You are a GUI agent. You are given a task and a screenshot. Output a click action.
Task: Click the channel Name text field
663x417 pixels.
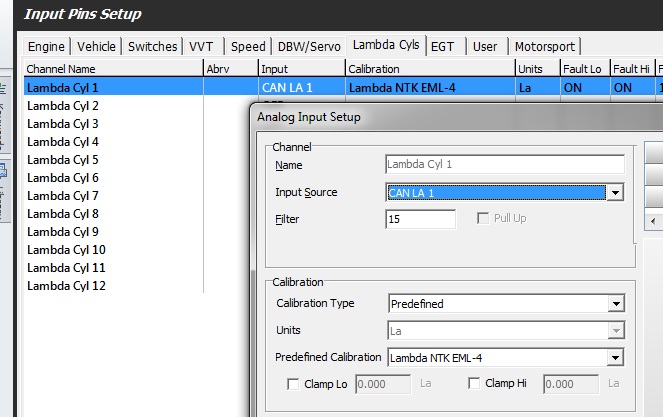tap(505, 165)
